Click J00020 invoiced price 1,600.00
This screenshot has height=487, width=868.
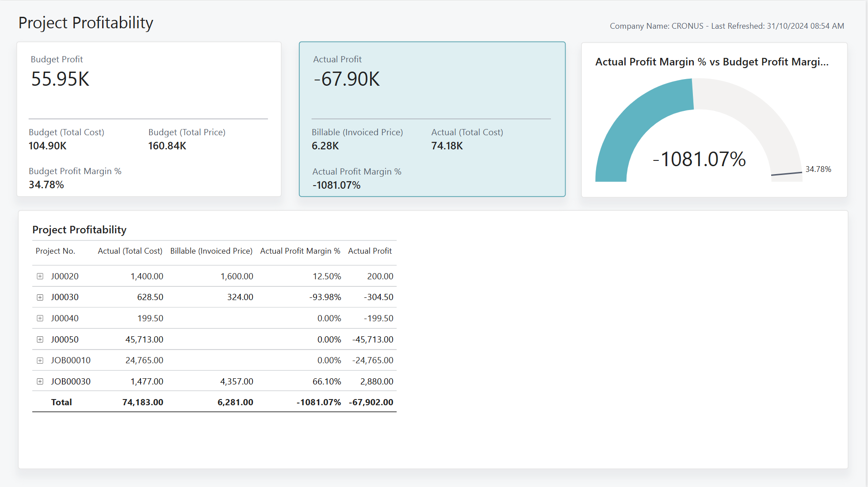[237, 276]
